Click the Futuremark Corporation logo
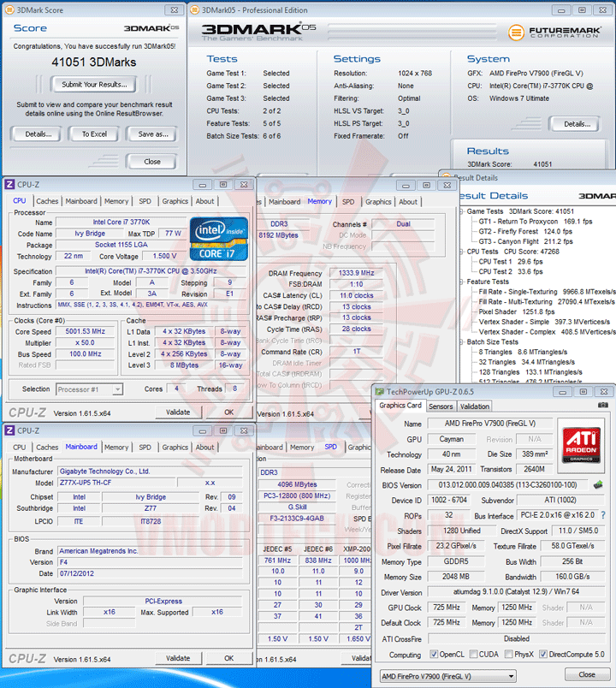616x688 pixels. (x=554, y=32)
